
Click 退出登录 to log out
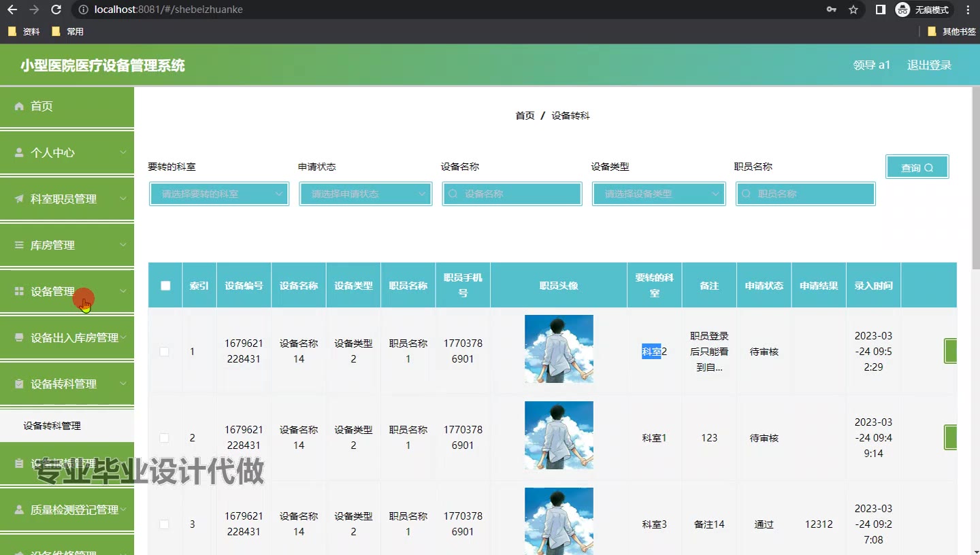(x=929, y=65)
